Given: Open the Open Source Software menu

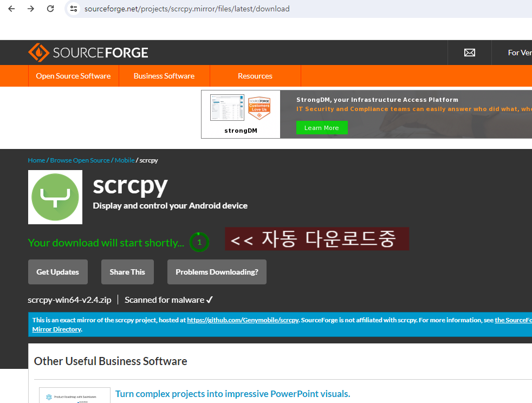Looking at the screenshot, I should (73, 76).
